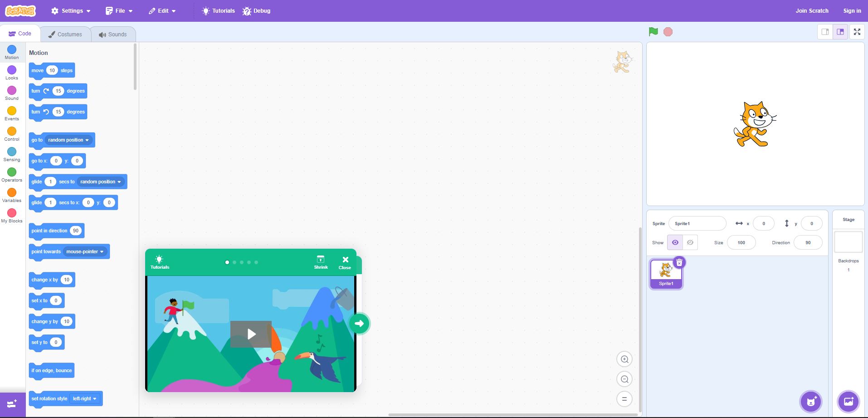868x418 pixels.
Task: Click the red stop sign
Action: pos(668,31)
